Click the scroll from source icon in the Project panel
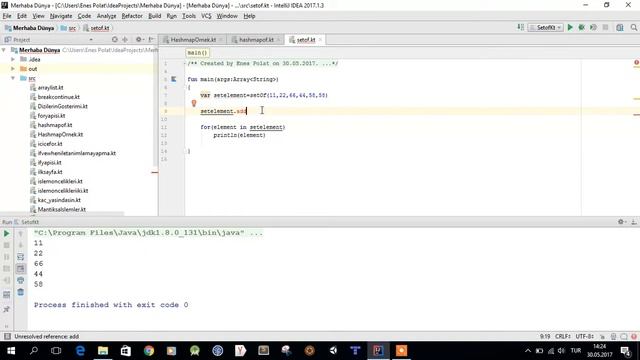 click(x=115, y=40)
